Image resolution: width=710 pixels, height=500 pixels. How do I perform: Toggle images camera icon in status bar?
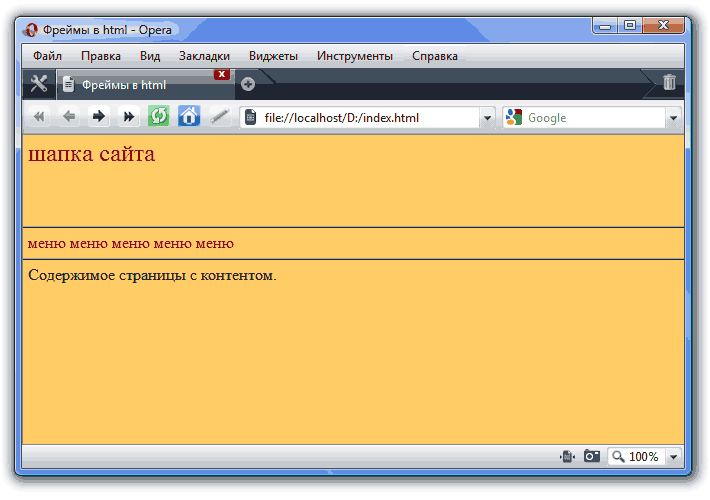coord(592,457)
